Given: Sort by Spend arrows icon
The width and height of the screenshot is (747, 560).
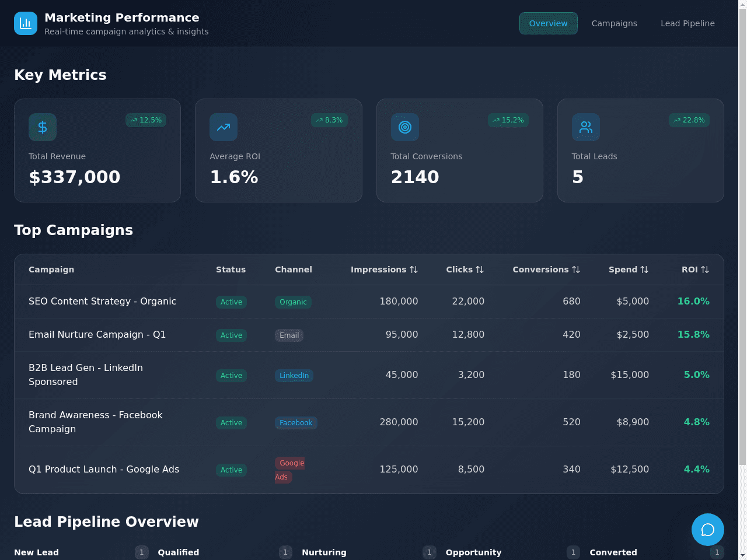Looking at the screenshot, I should [x=644, y=269].
